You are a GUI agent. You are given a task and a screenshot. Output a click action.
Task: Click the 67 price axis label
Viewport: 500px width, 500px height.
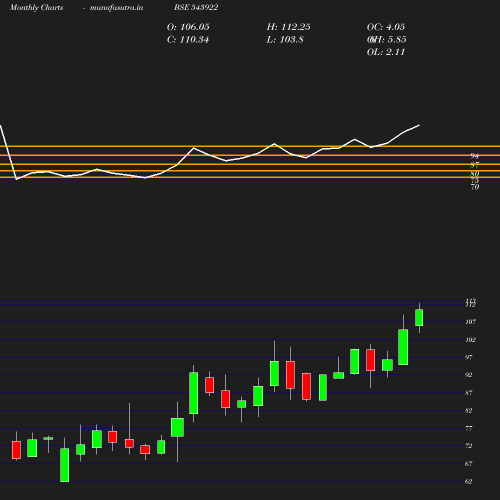click(x=469, y=464)
